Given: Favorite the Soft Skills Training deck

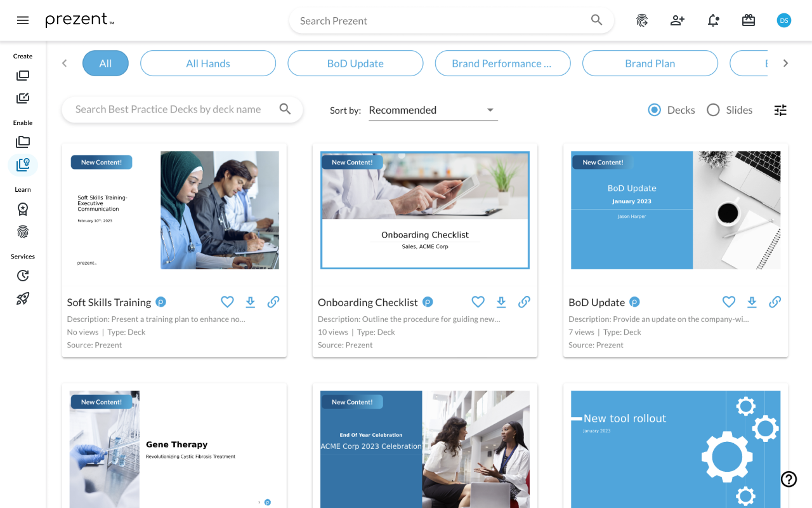Looking at the screenshot, I should click(227, 302).
